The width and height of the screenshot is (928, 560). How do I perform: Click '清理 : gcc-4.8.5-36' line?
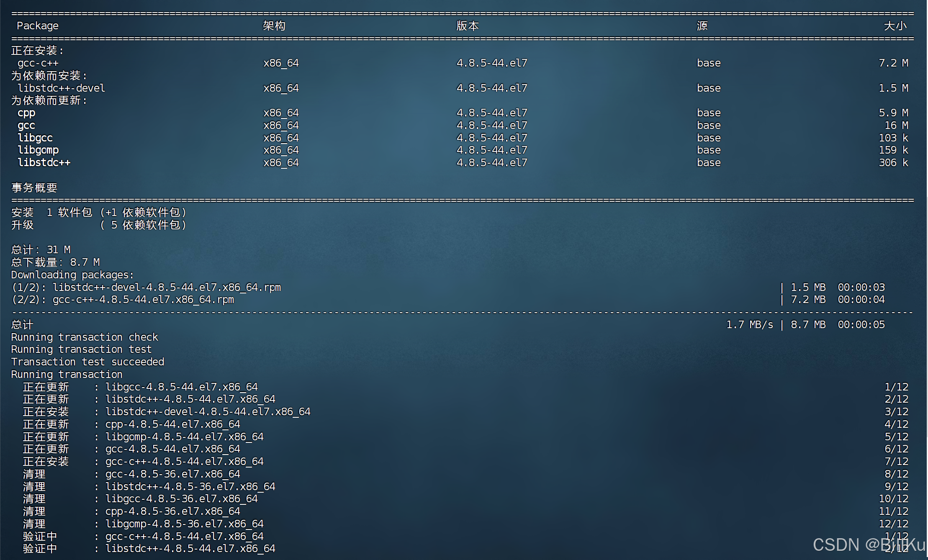pos(131,474)
